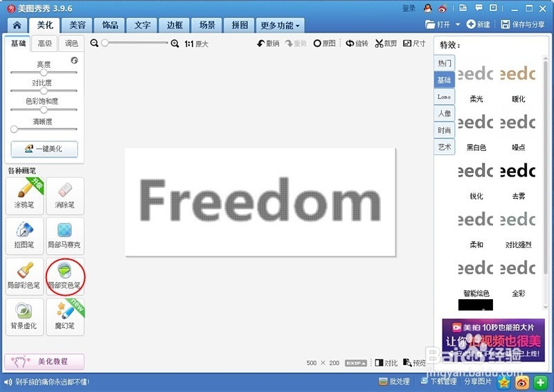The image size is (554, 392).
Task: Open the 预览 preview
Action: pyautogui.click(x=414, y=363)
